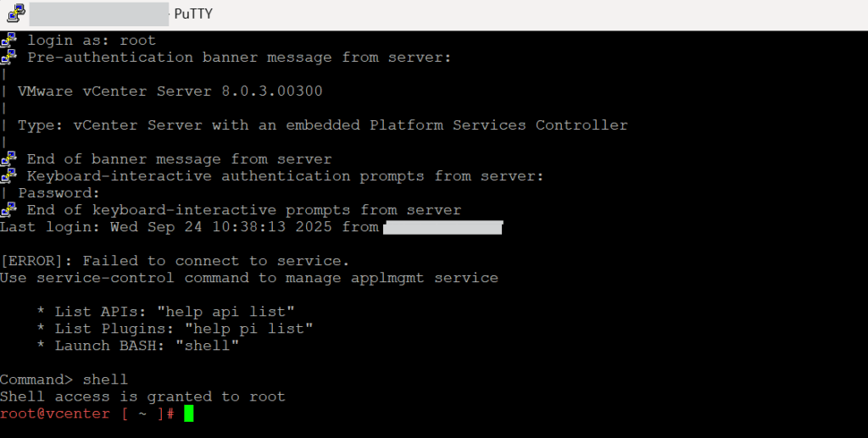Click the redacted hostname in the title bar

pos(98,14)
